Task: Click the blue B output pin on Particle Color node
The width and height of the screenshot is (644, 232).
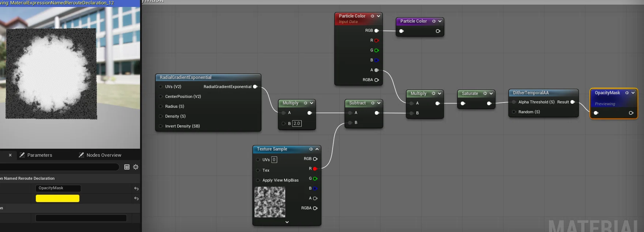Action: [376, 60]
